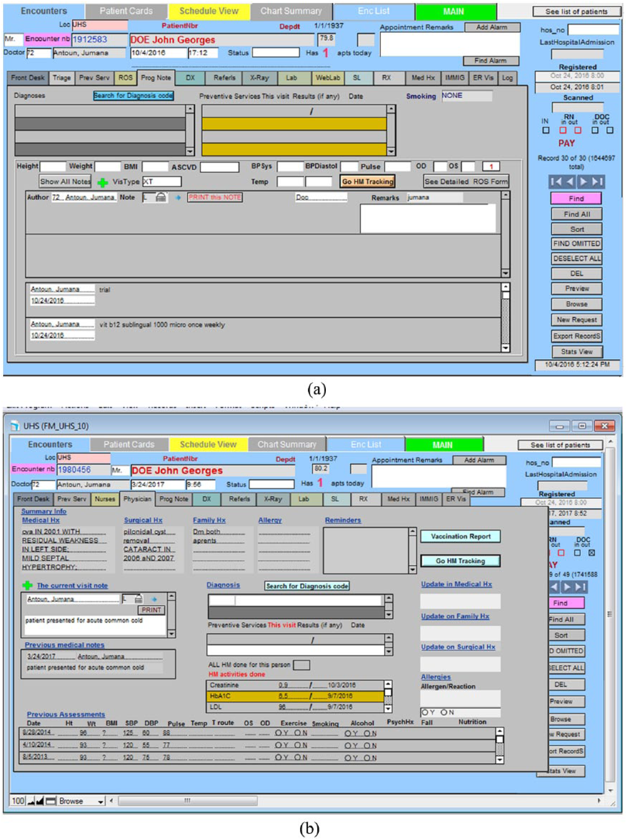The width and height of the screenshot is (627, 840).
Task: Click the HM activities done list down arrow
Action: (x=388, y=709)
